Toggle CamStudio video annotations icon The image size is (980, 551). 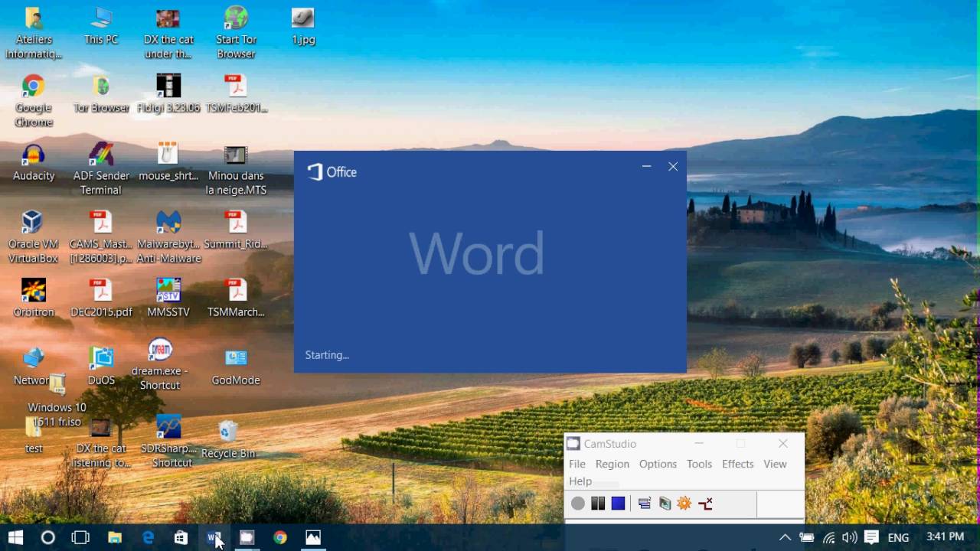(x=665, y=504)
